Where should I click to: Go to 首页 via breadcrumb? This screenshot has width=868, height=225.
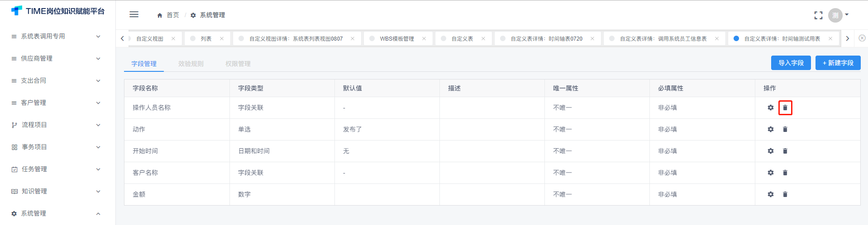[173, 15]
